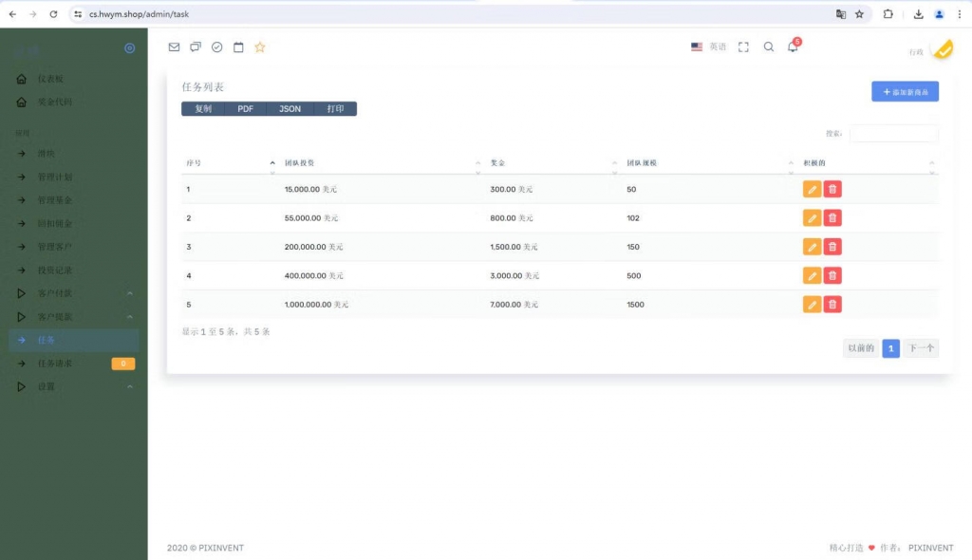This screenshot has height=560, width=972.
Task: Open the browser downloads icon
Action: point(918,14)
